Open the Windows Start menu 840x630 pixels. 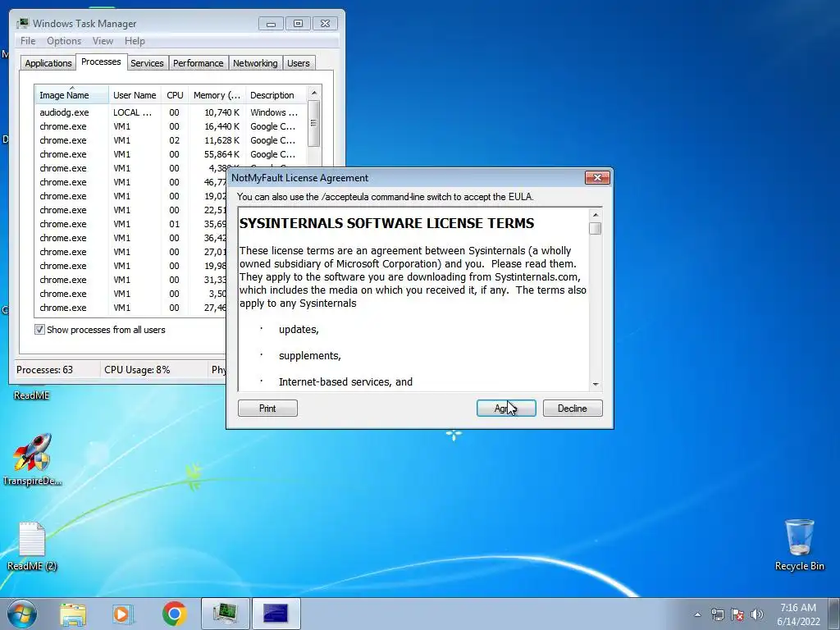pos(21,614)
